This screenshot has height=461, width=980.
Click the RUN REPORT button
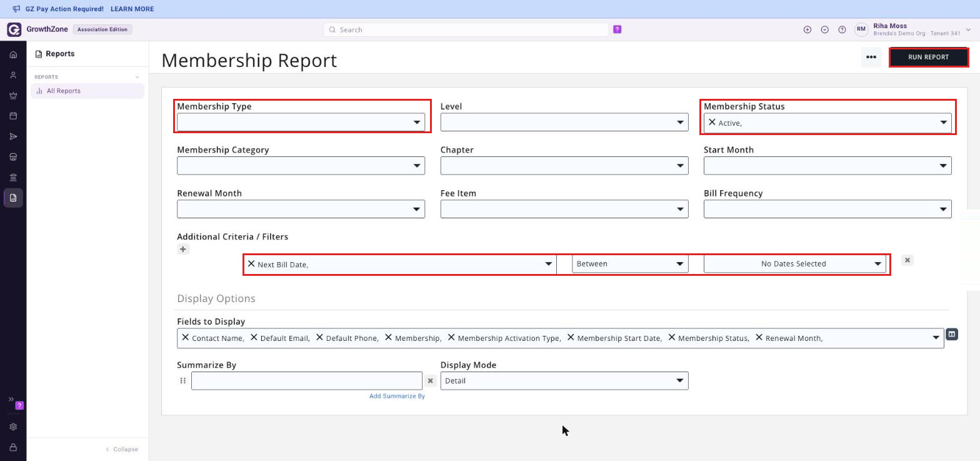[x=928, y=57]
